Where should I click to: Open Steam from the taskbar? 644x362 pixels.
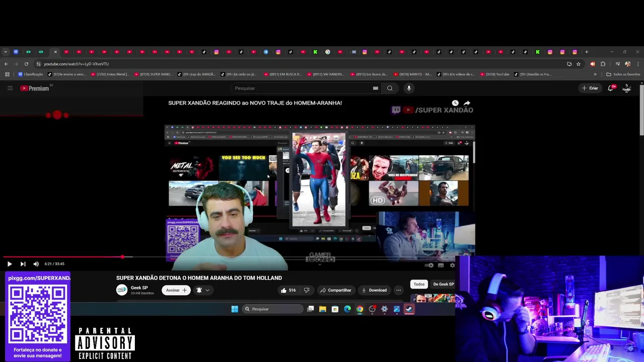coord(409,309)
